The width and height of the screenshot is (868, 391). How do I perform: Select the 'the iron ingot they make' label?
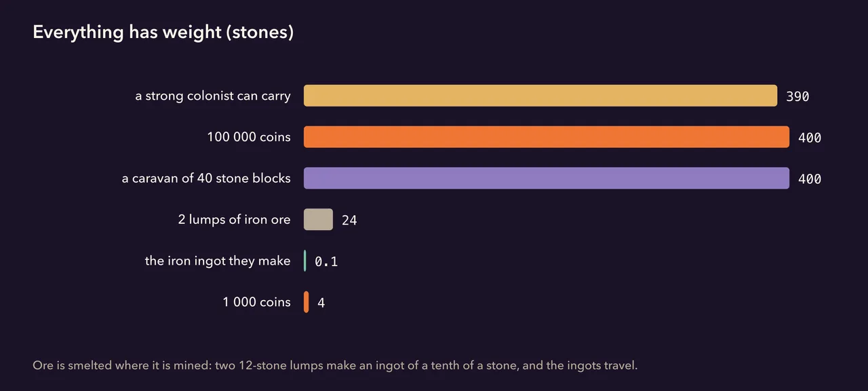coord(218,261)
